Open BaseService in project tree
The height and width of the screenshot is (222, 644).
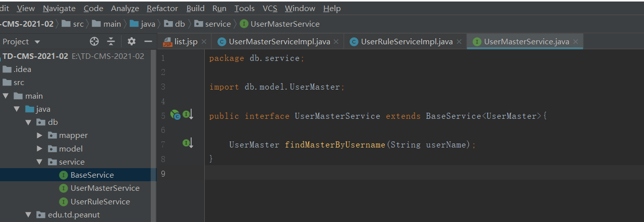point(92,175)
